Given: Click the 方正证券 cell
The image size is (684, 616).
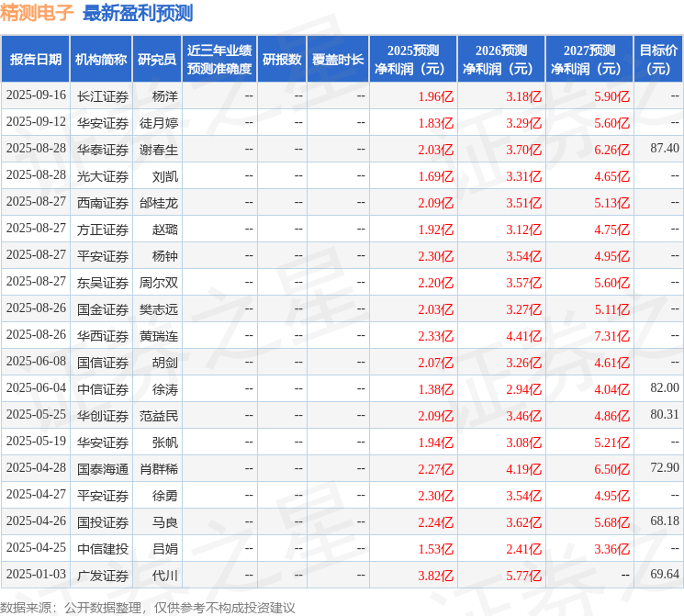Looking at the screenshot, I should coord(103,230).
